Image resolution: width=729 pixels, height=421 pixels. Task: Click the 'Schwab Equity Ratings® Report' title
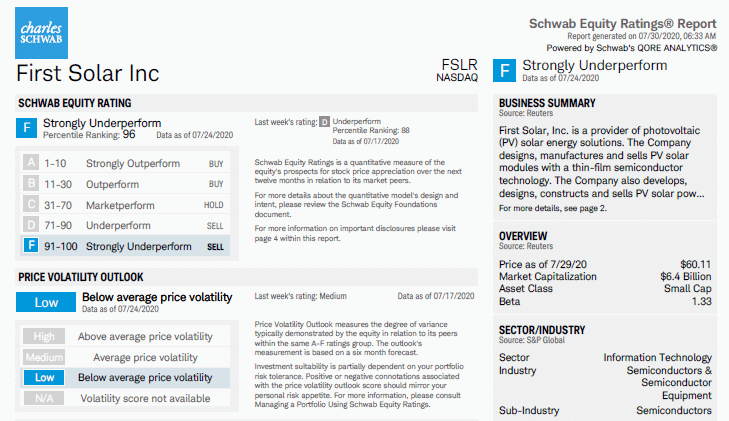click(x=623, y=24)
